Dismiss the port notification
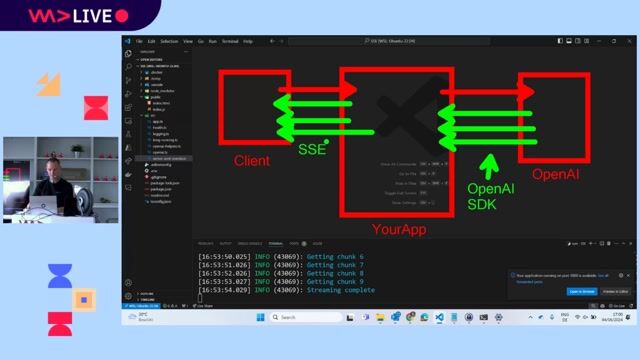This screenshot has width=640, height=360. pyautogui.click(x=629, y=276)
